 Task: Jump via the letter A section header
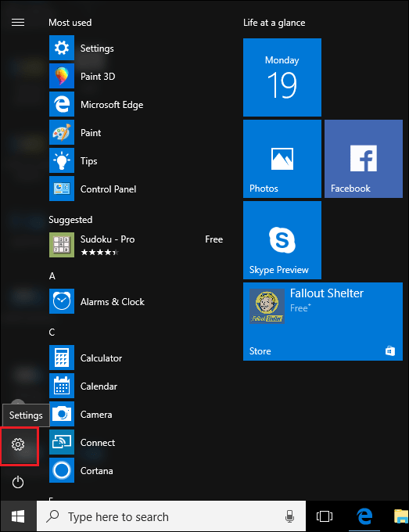tap(52, 276)
